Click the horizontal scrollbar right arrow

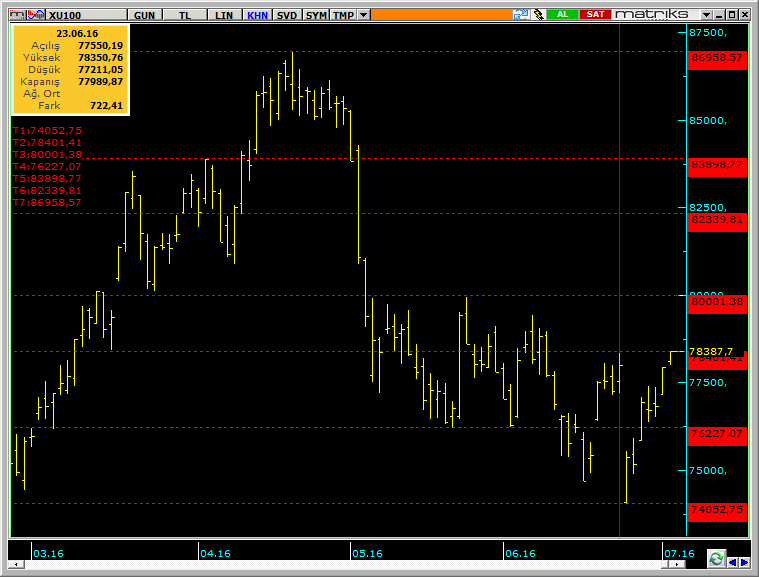[677, 564]
